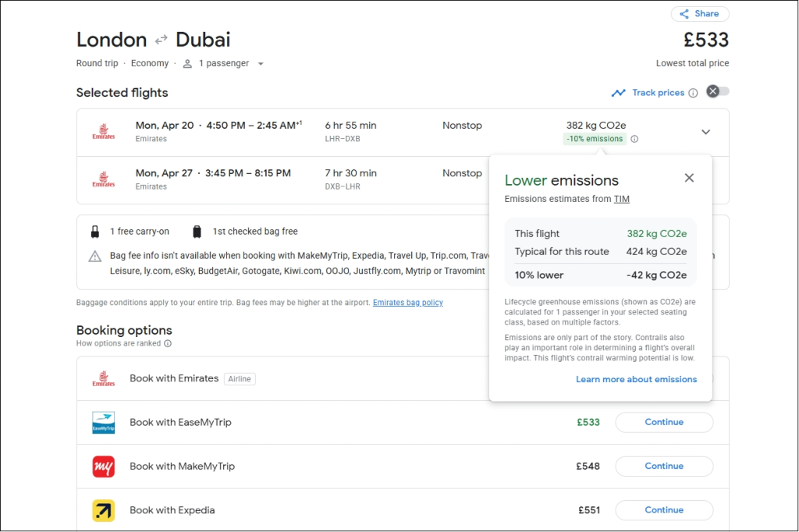Continue booking with Expedia
The height and width of the screenshot is (532, 799).
pyautogui.click(x=664, y=510)
